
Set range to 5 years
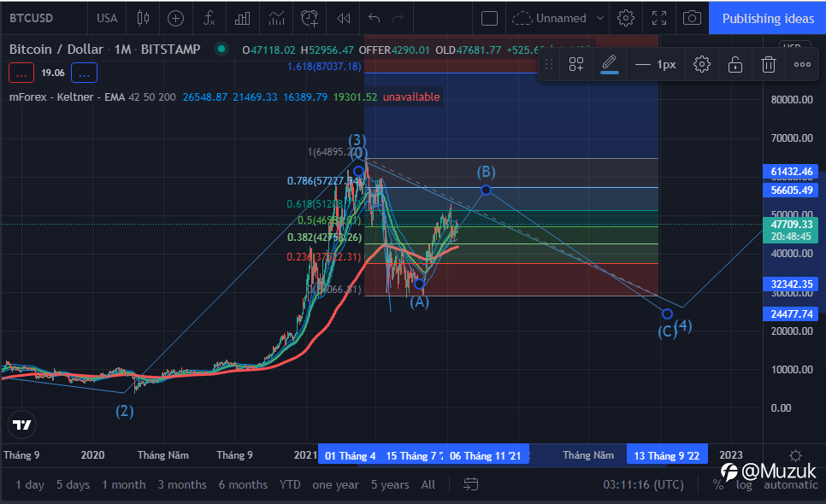point(390,484)
